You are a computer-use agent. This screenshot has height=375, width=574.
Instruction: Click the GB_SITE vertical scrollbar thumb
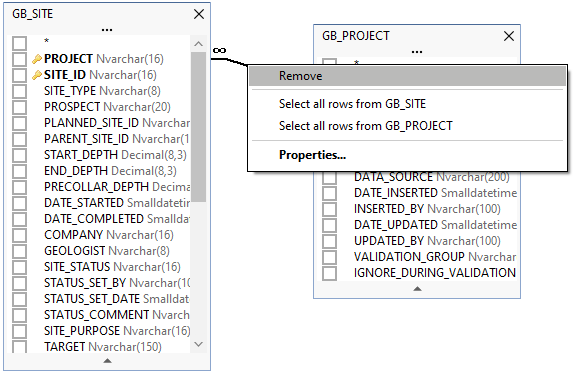pos(198,127)
